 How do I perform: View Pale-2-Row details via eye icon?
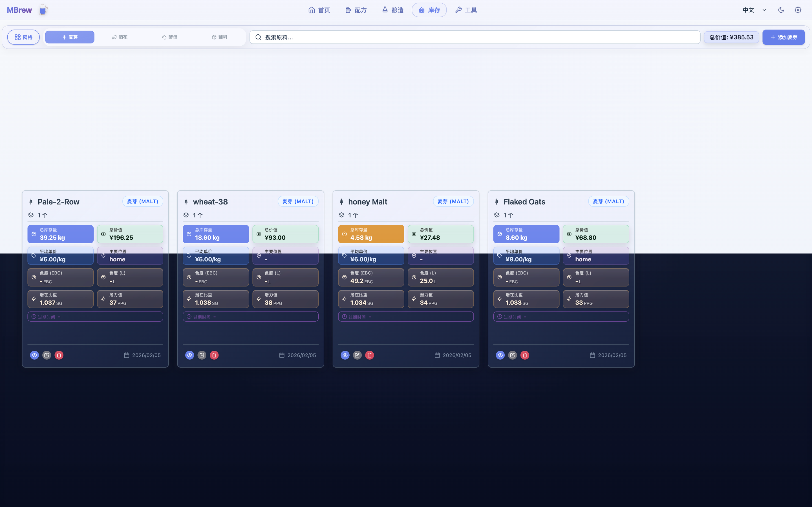(x=34, y=355)
